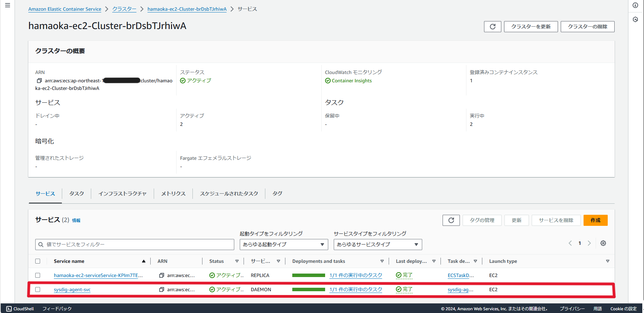Viewport: 644px width, 313px height.
Task: Open the インフラストラクチャ tab
Action: pos(123,194)
